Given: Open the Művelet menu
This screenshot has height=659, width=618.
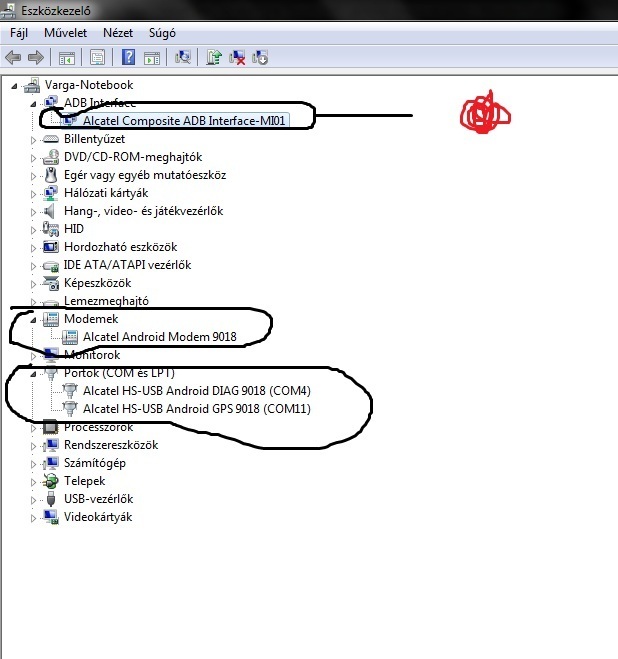Looking at the screenshot, I should point(66,33).
